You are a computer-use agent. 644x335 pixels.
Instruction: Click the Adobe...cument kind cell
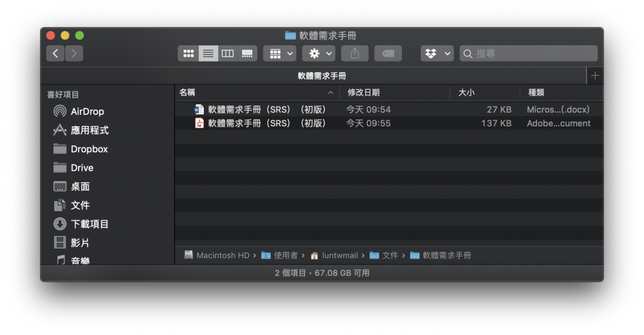click(x=558, y=123)
